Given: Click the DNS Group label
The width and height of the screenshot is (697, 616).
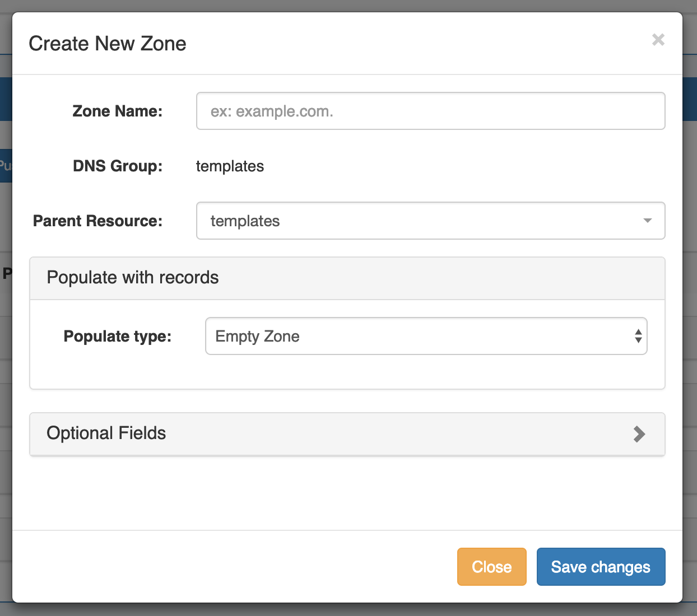Looking at the screenshot, I should pyautogui.click(x=117, y=166).
